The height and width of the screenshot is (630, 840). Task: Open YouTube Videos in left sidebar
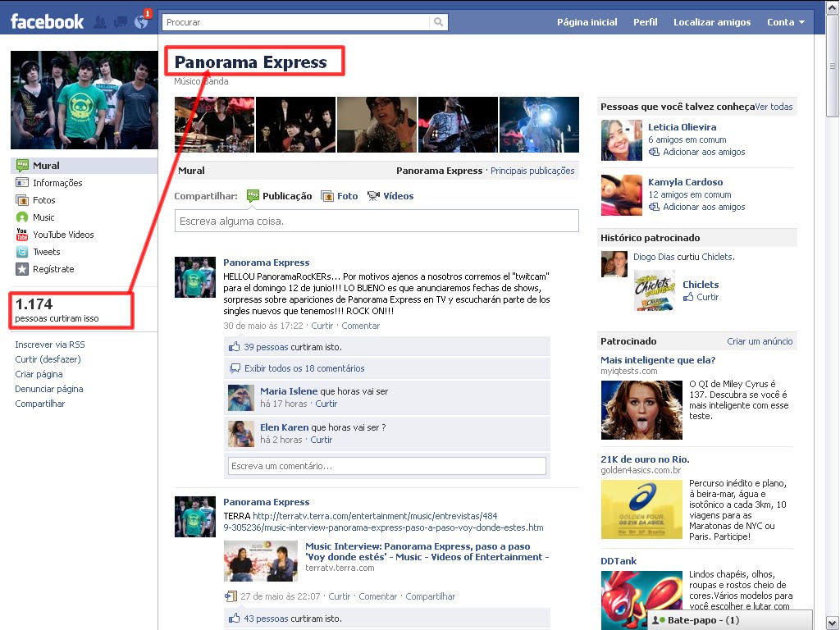63,234
